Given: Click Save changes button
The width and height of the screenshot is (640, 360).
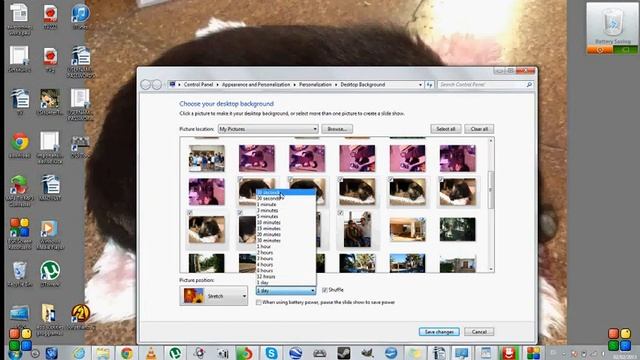Looking at the screenshot, I should pyautogui.click(x=439, y=332).
